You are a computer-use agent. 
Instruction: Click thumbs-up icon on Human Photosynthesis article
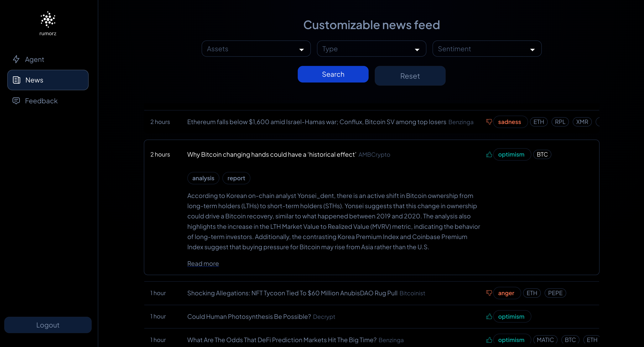pos(489,317)
